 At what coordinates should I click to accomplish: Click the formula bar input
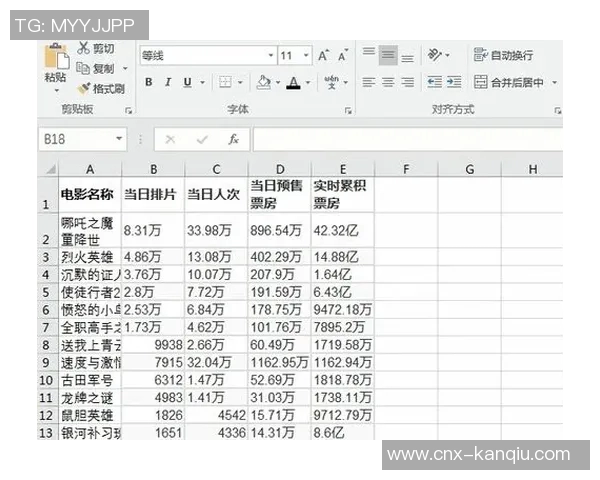(408, 139)
